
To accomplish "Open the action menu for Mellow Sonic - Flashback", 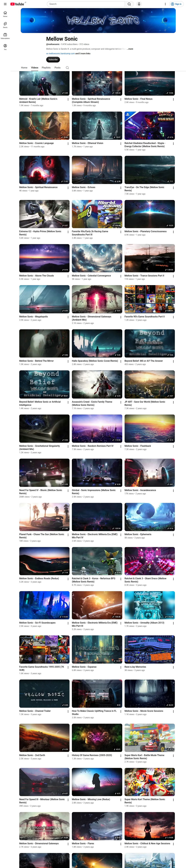I will click(x=173, y=446).
